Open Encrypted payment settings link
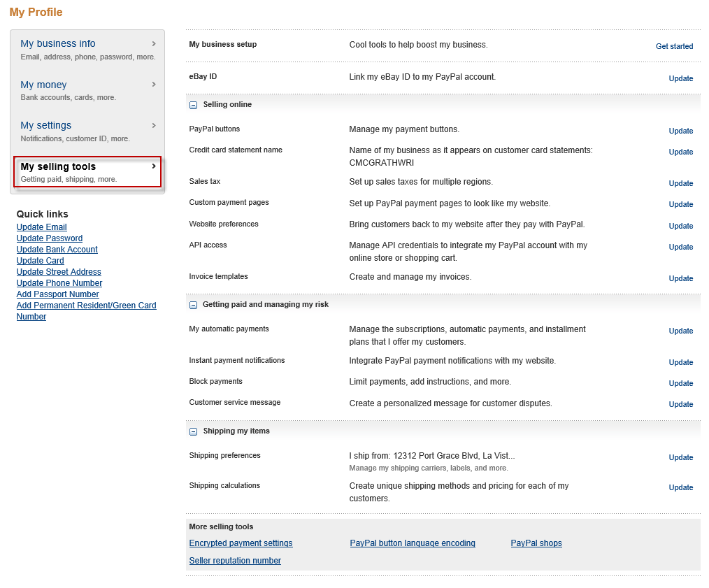The height and width of the screenshot is (588, 709). (241, 543)
